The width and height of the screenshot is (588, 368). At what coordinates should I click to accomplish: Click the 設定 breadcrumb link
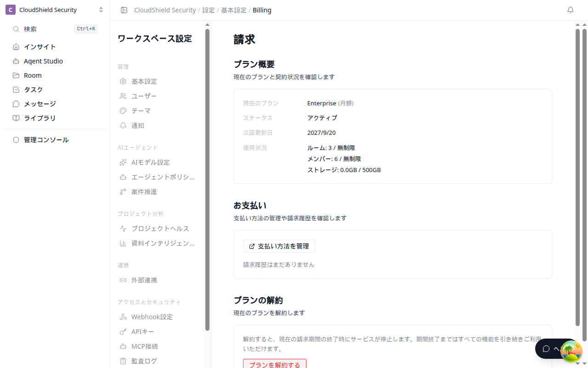[209, 10]
